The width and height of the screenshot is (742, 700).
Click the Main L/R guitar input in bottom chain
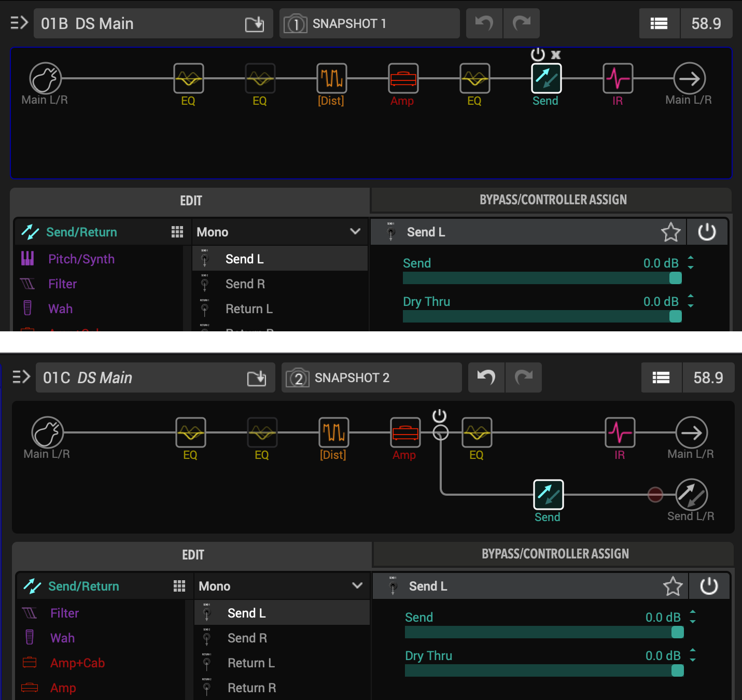[x=47, y=432]
